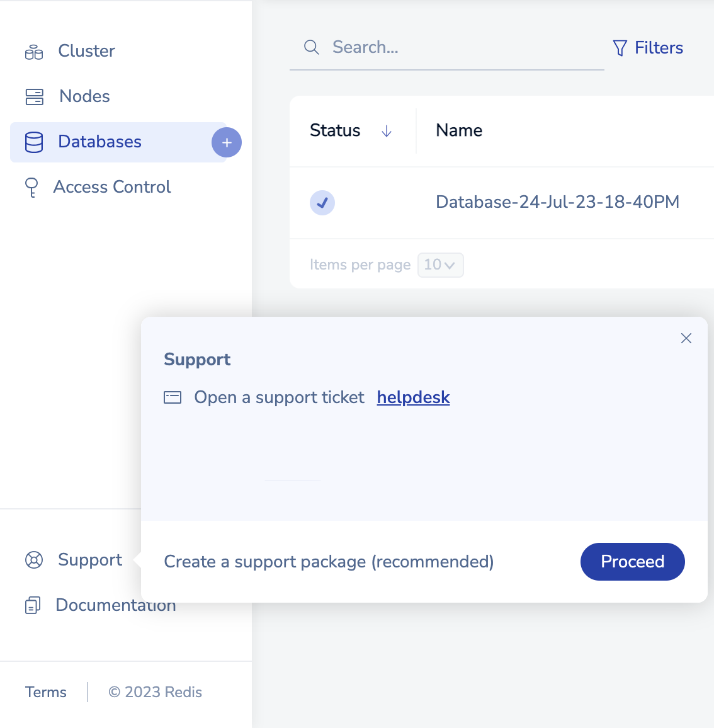The width and height of the screenshot is (714, 728).
Task: Open Items per page dropdown
Action: (440, 265)
